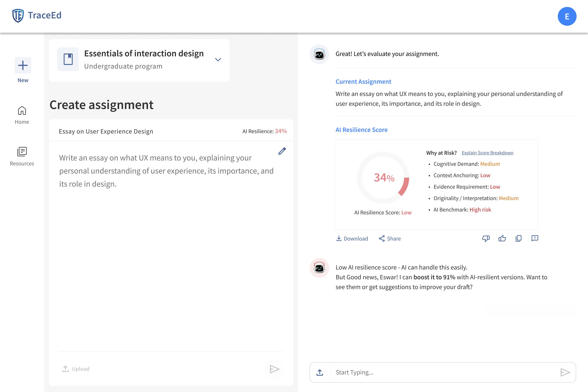Open the course book icon card

click(x=68, y=59)
